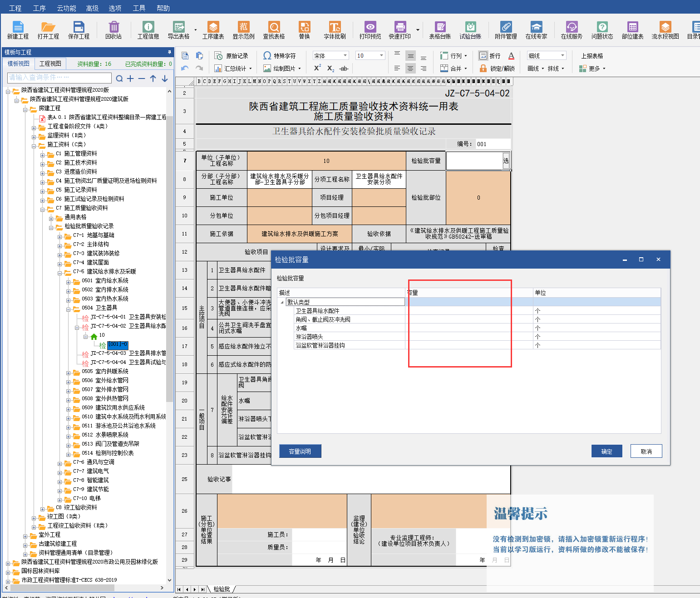Screen dimensions: 700x598
Task: Open 打印预览 print preview
Action: pos(370,30)
